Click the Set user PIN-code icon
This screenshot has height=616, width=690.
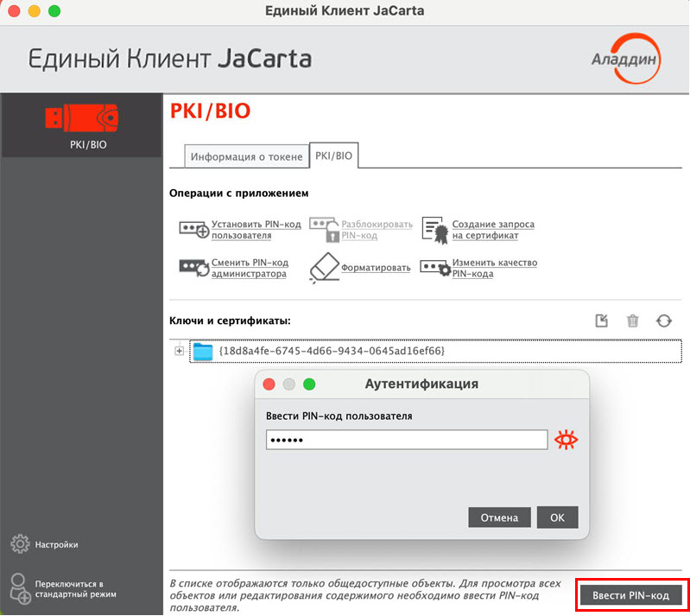click(193, 229)
